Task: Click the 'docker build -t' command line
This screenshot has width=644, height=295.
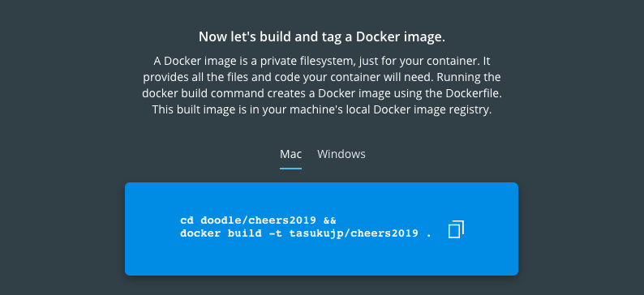Action: 306,234
